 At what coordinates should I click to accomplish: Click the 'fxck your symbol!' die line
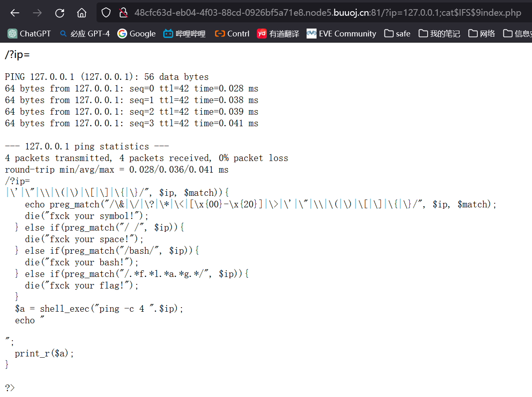(x=87, y=216)
